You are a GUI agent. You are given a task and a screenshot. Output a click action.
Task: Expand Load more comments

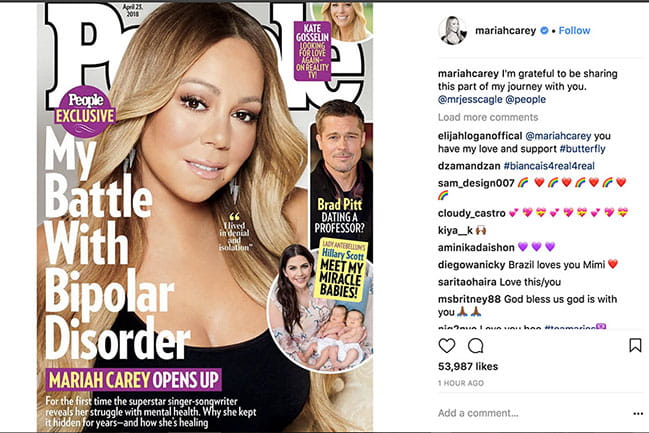tap(488, 117)
